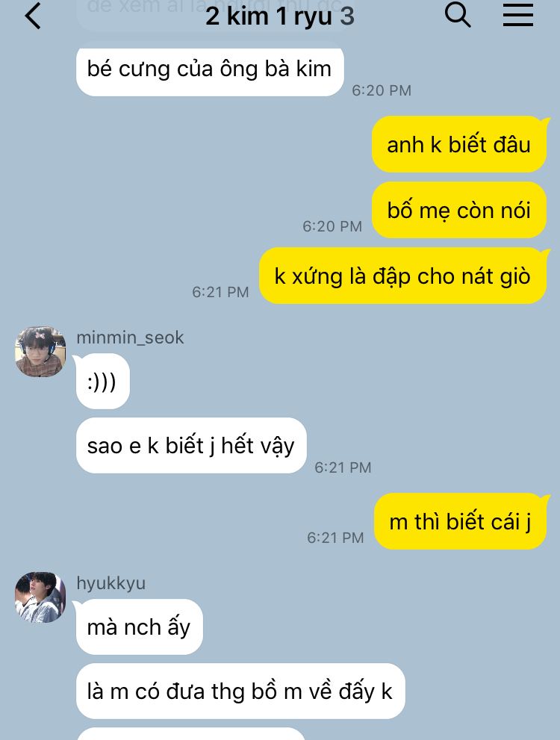Tap the minmin_seok username label

(x=130, y=338)
